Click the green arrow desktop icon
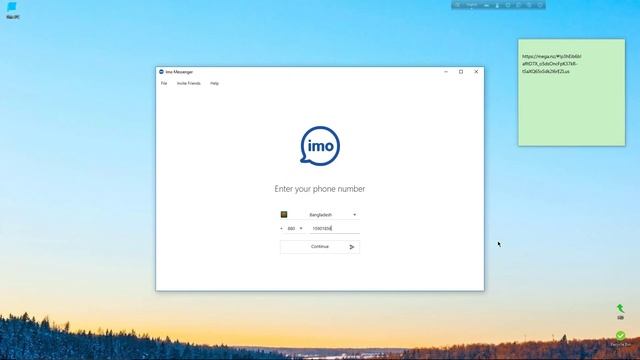Image resolution: width=640 pixels, height=360 pixels. (x=620, y=312)
